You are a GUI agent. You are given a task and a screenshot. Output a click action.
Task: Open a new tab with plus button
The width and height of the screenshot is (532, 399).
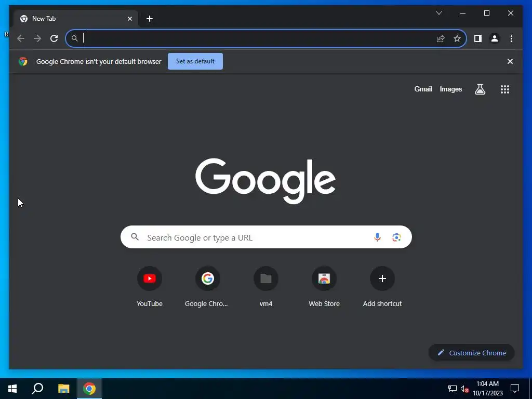point(150,19)
